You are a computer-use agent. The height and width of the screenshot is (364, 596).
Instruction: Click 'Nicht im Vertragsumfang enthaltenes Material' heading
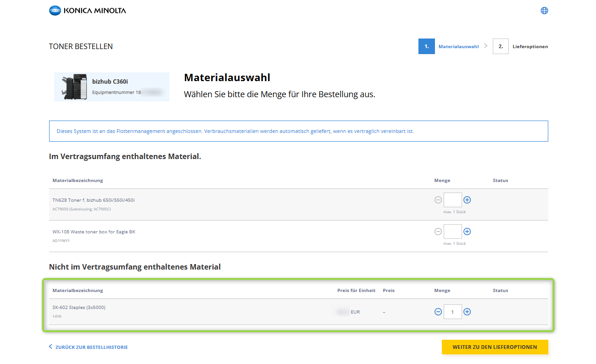tap(135, 266)
